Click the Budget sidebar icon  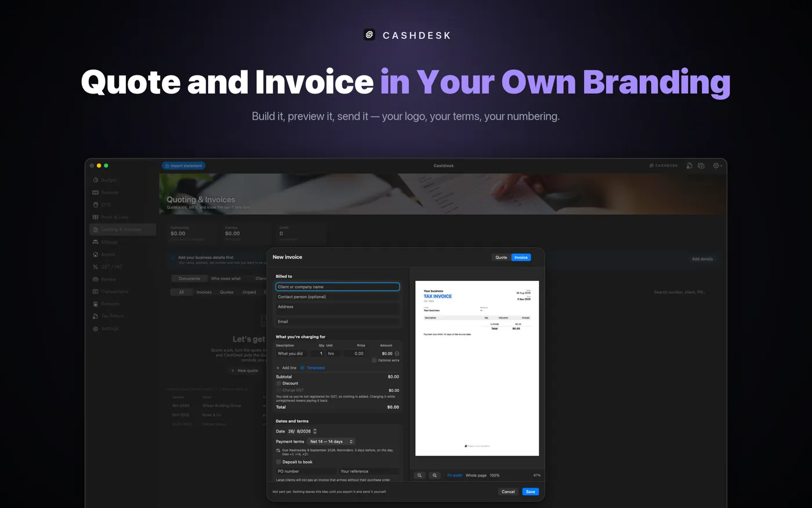(96, 180)
